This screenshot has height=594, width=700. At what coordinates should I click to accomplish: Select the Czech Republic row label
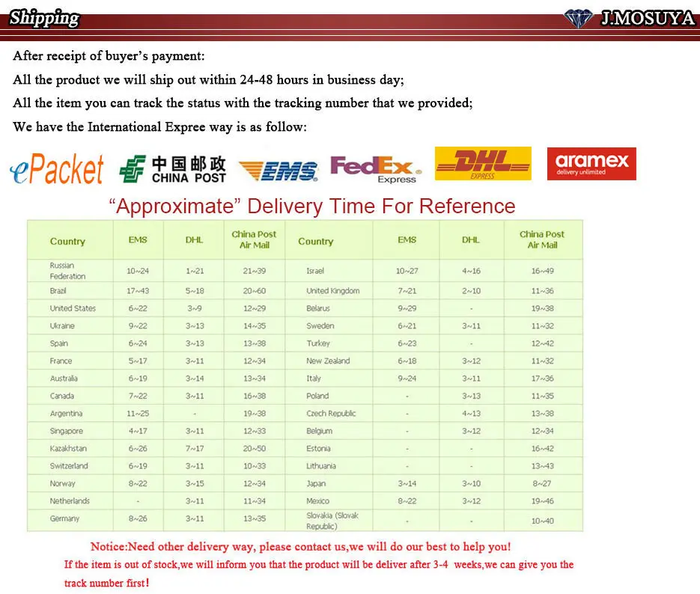pos(331,414)
